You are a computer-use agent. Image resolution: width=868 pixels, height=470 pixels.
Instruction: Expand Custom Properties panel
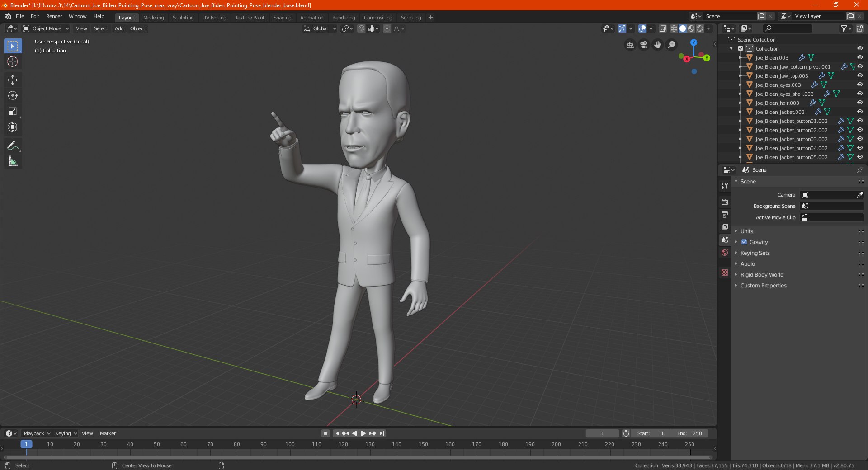tap(763, 285)
